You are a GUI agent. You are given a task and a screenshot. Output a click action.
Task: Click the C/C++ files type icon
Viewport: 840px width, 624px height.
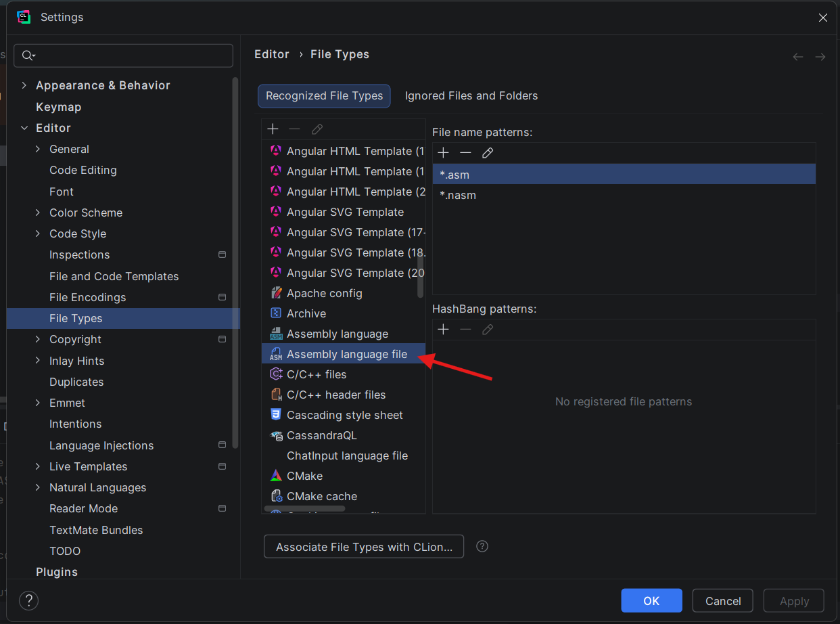coord(276,374)
